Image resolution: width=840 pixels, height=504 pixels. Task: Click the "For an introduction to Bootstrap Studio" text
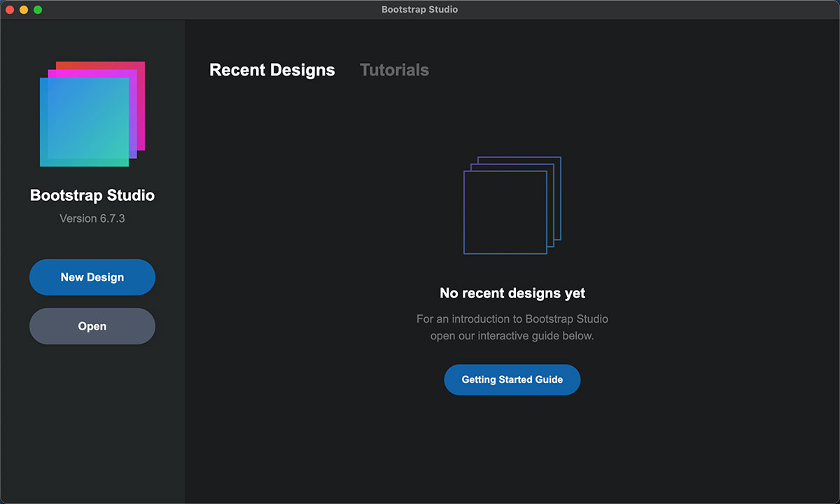click(512, 318)
